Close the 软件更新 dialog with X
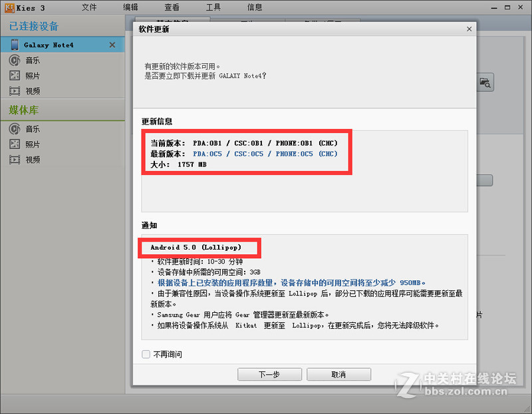Screen dimensions: 532x414 (469, 29)
